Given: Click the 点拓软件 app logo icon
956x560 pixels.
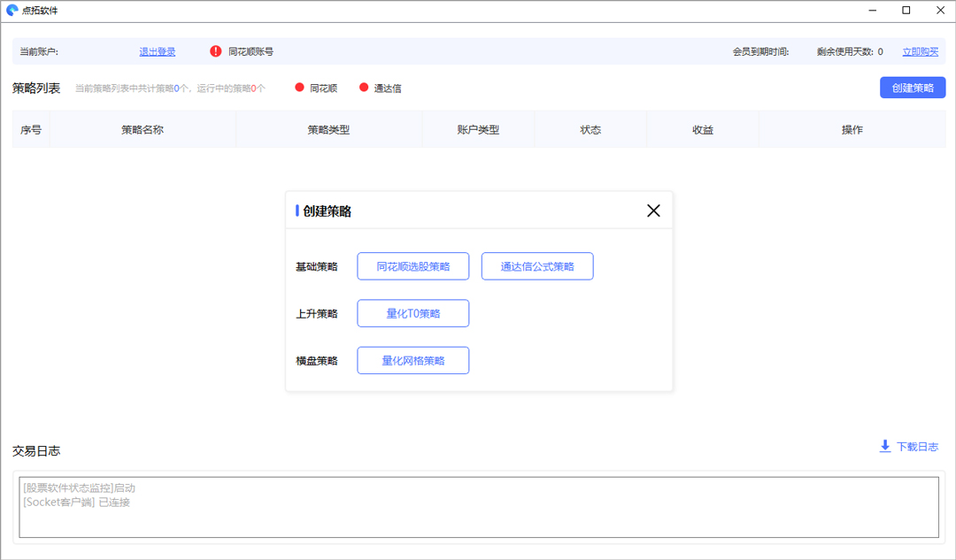Looking at the screenshot, I should click(x=12, y=11).
